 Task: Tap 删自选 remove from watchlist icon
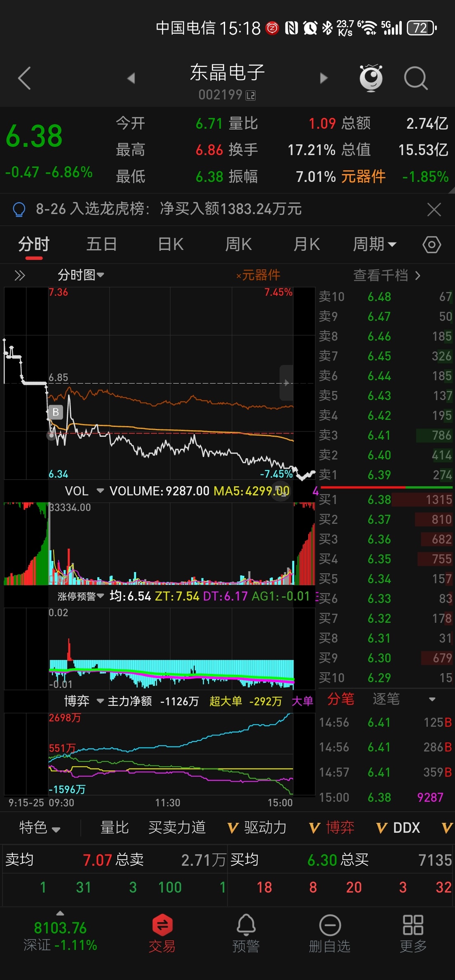(x=330, y=933)
